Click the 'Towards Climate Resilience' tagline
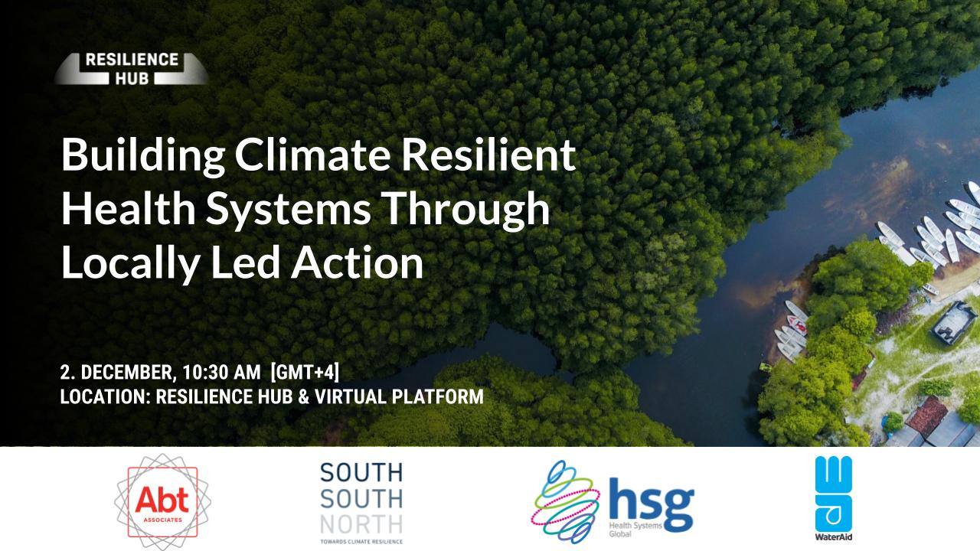 [361, 542]
